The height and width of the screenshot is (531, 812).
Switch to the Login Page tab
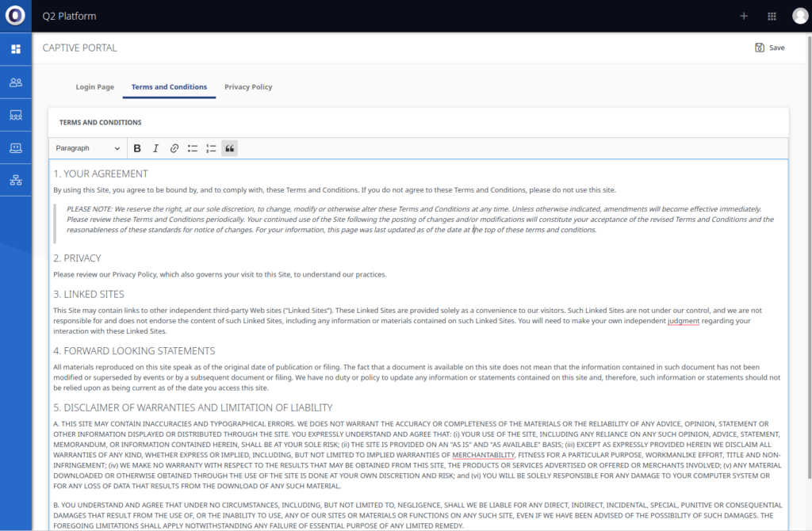point(95,87)
